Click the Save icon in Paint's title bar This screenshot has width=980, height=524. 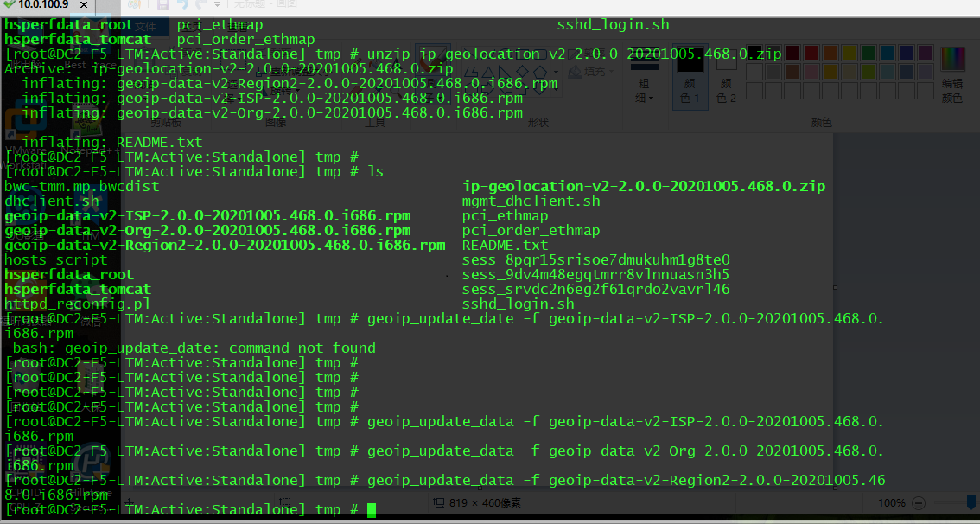pyautogui.click(x=163, y=5)
